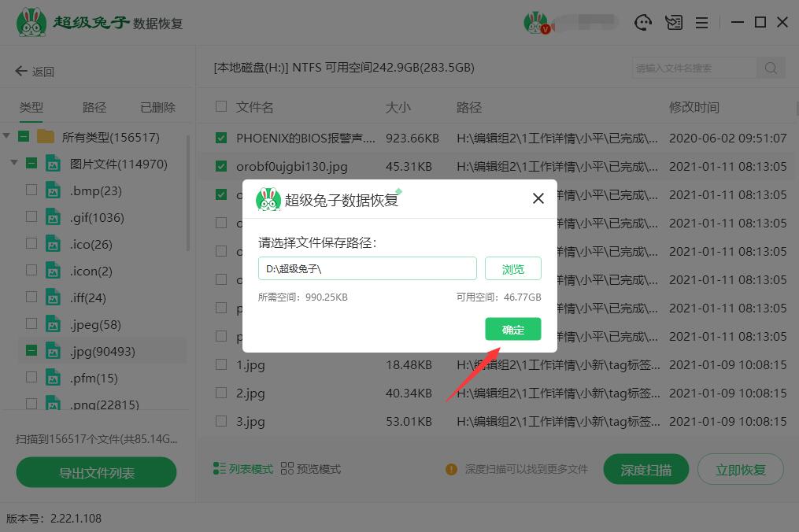
Task: Click the .jpg(90493) file type icon
Action: tap(53, 351)
